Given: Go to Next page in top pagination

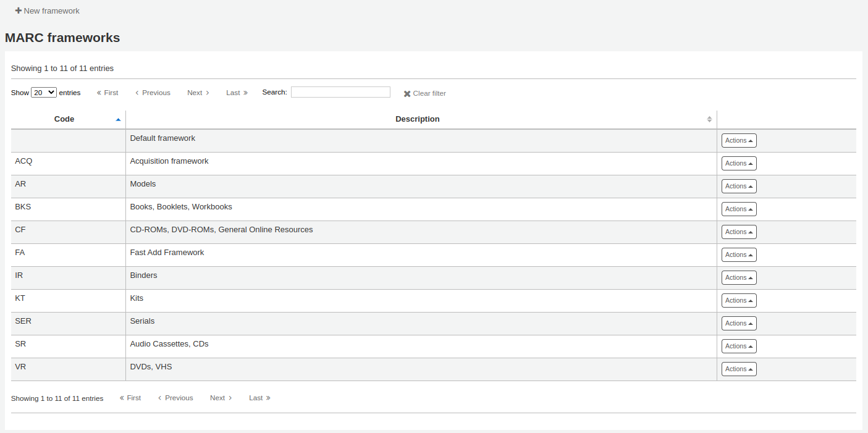Looking at the screenshot, I should click(198, 93).
